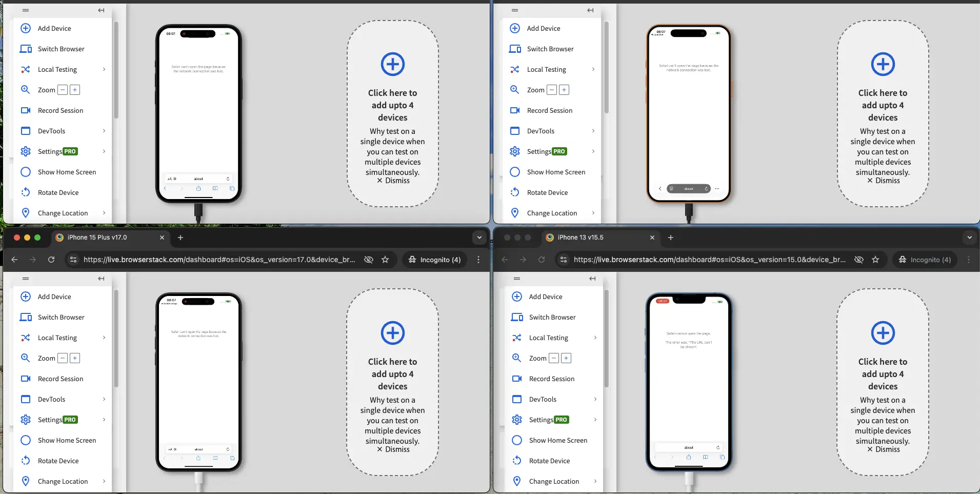Bookmark the page with the star in the os_version=17.0 address bar
Screen dimensions: 980x494
point(385,260)
